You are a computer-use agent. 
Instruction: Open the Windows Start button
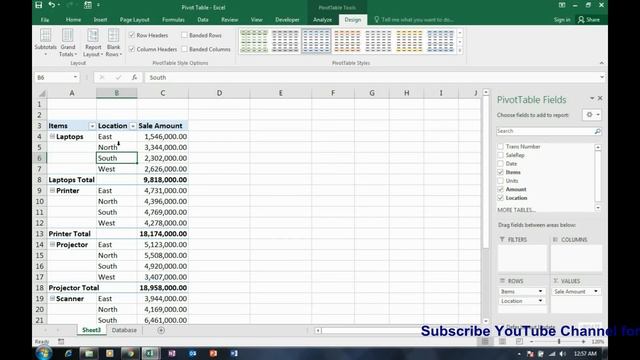43,353
